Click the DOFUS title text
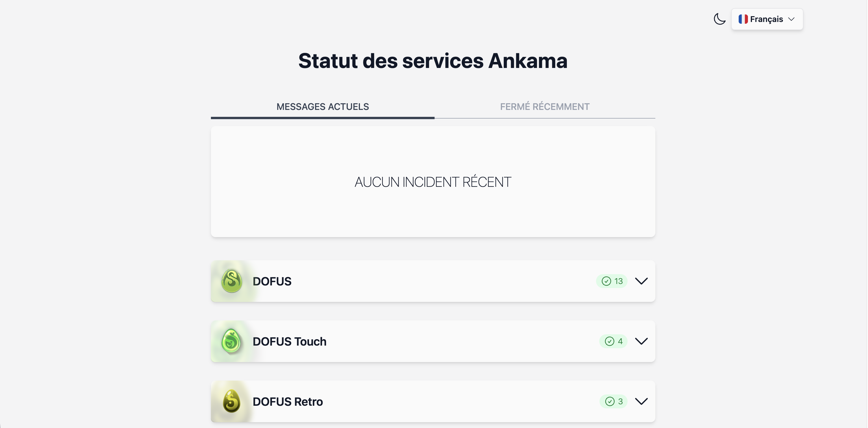The image size is (868, 428). (272, 281)
